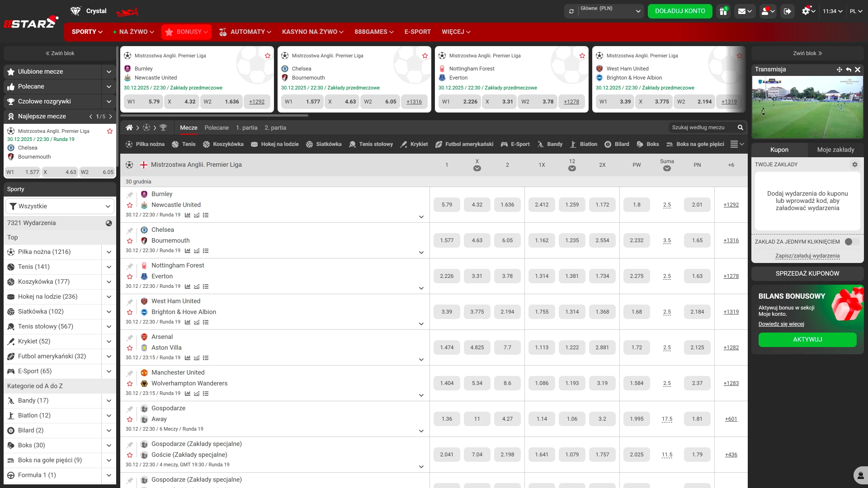Image resolution: width=868 pixels, height=488 pixels.
Task: Click the Crystal diamond icon
Action: click(75, 11)
